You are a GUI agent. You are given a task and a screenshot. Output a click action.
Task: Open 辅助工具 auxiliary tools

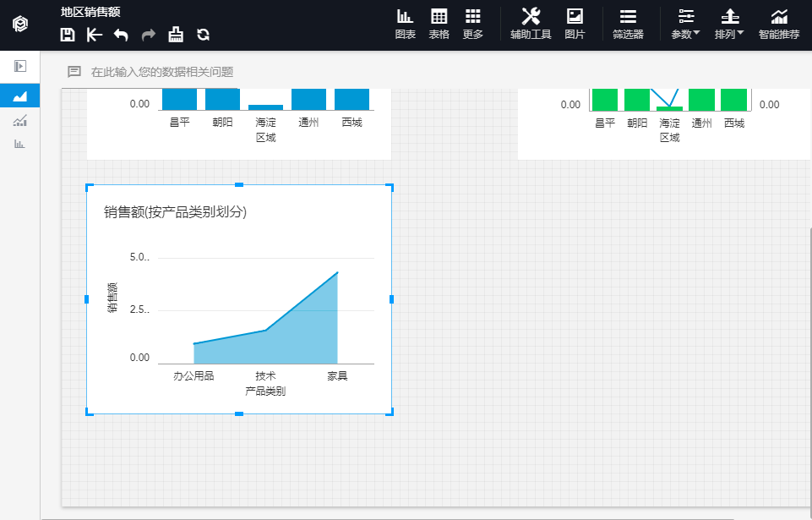point(531,24)
